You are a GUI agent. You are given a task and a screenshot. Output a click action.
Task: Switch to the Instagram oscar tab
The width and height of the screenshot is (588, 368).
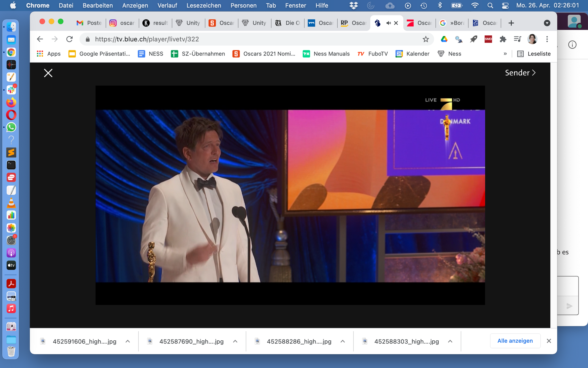(122, 23)
